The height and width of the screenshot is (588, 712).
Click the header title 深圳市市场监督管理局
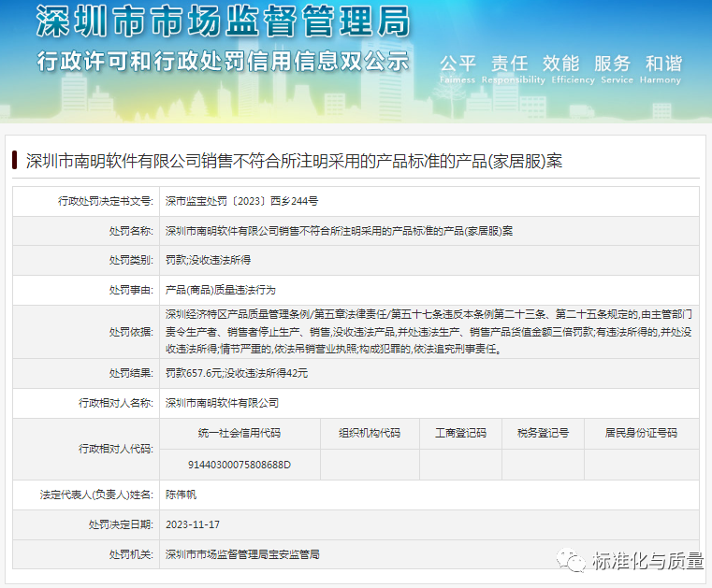coord(223,21)
